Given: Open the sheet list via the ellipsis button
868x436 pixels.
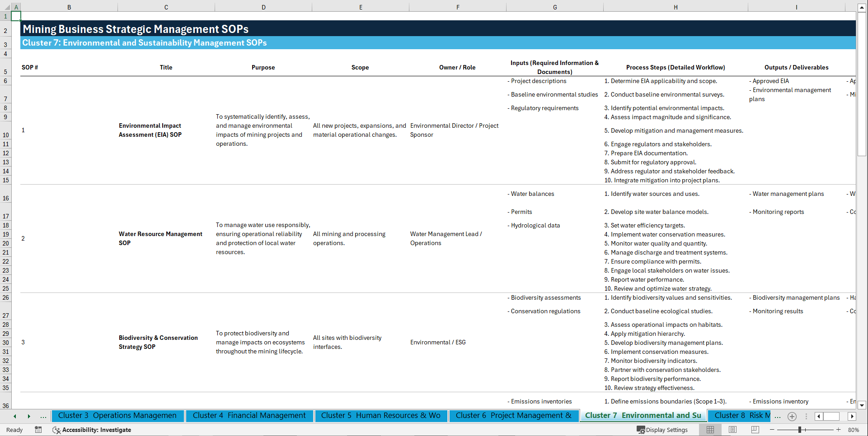Looking at the screenshot, I should tap(43, 416).
